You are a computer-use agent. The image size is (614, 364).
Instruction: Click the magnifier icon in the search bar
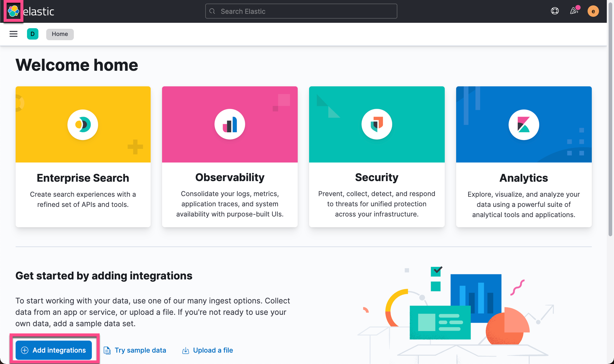212,11
